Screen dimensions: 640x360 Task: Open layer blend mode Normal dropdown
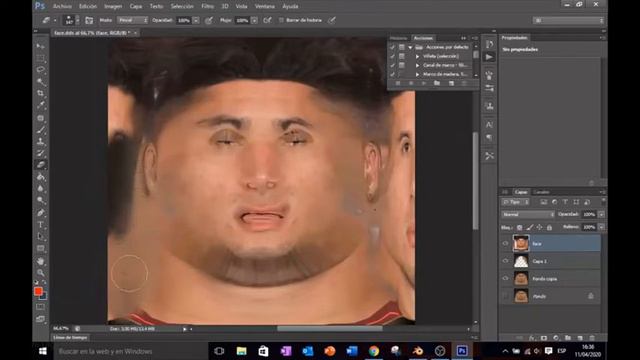(528, 214)
